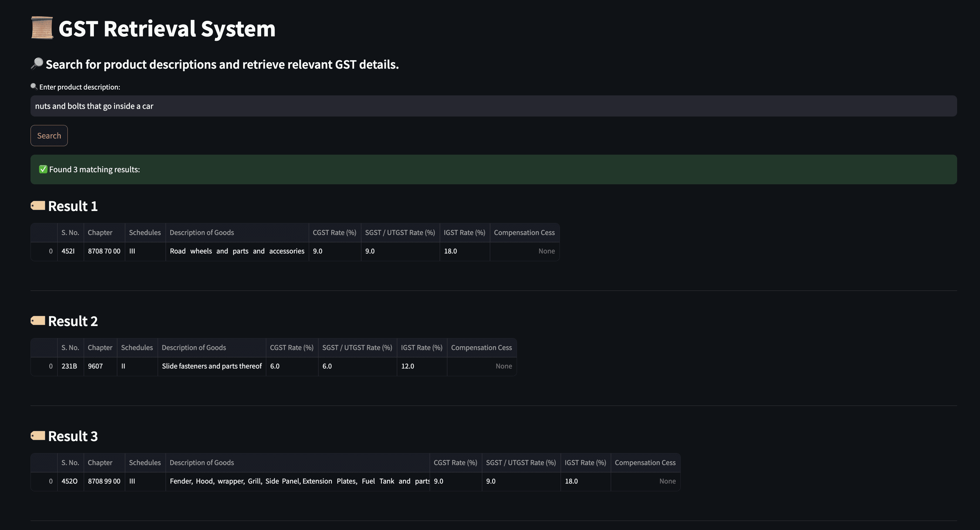Click Result 3 SGST / UTGST Rate header
The image size is (980, 530).
tap(521, 463)
